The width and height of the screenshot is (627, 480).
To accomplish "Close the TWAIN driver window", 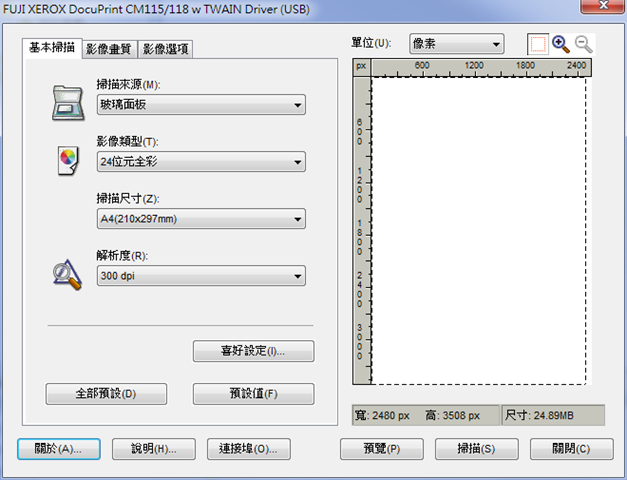I will pyautogui.click(x=603, y=6).
